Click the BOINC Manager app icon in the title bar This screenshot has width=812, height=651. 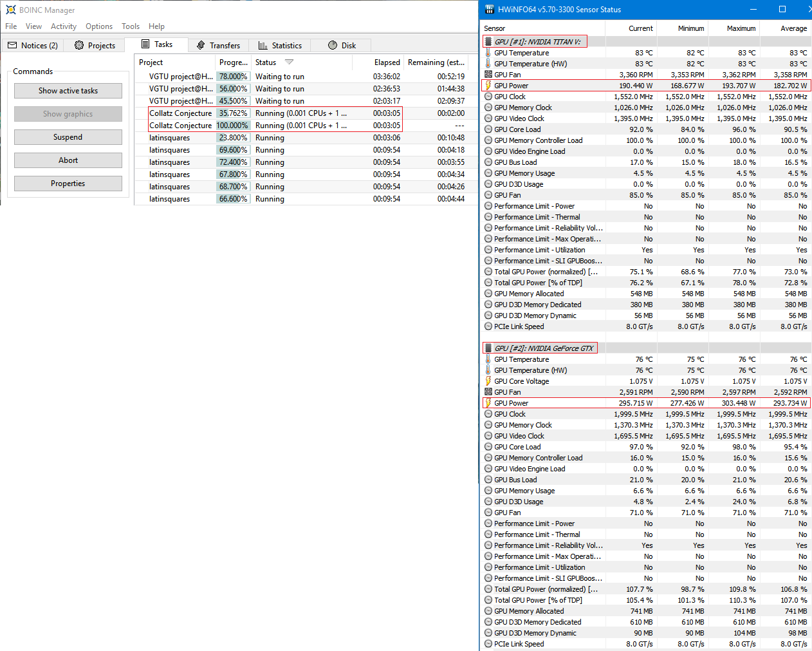click(10, 10)
